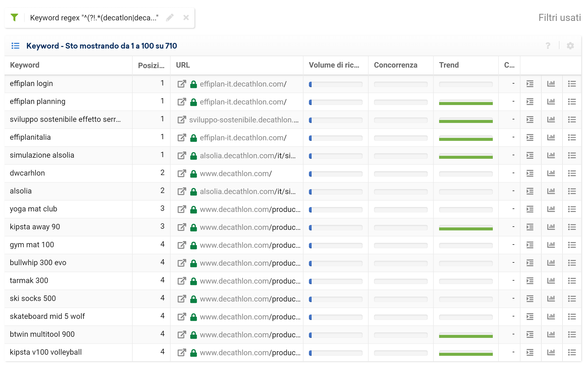Viewport: 588px width, 368px height.
Task: Select the keyword 'skateboard mid 5 wolf'
Action: [x=47, y=316]
